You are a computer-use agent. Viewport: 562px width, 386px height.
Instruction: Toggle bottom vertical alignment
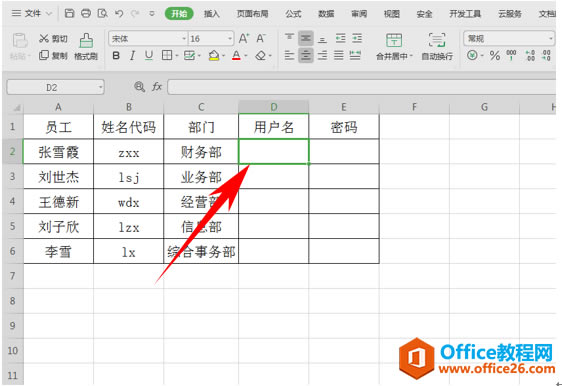pos(322,39)
